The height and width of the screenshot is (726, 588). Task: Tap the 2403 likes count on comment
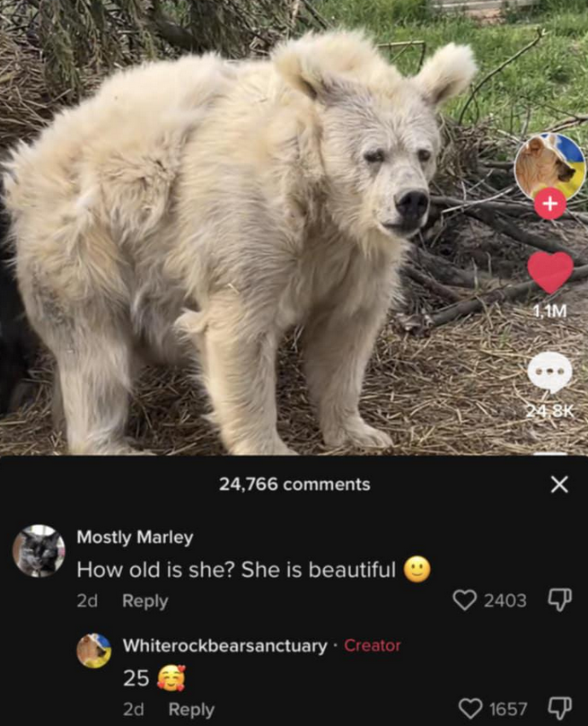click(x=505, y=600)
